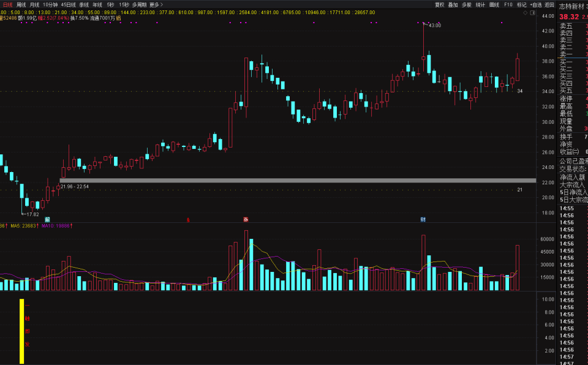Click the 幅2.52(7.04%) change value

coord(54,18)
